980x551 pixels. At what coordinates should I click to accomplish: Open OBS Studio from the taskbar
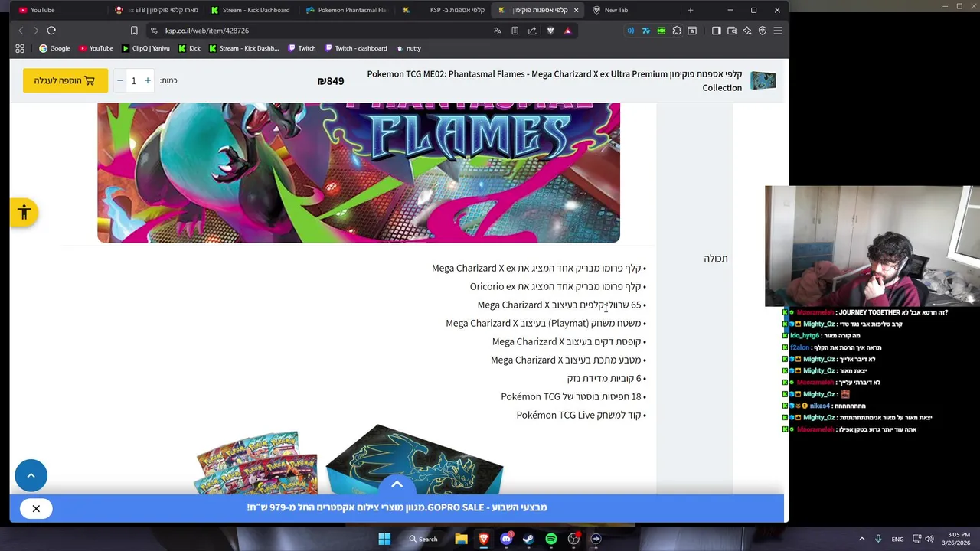pos(573,539)
